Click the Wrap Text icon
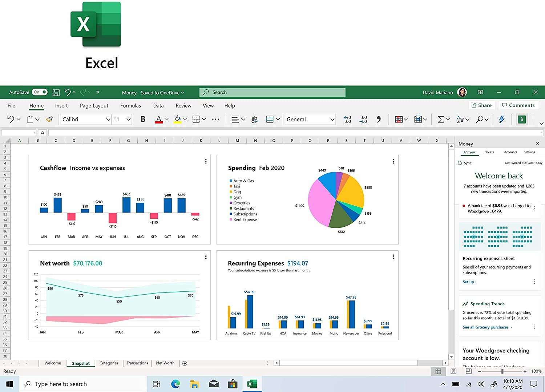Image resolution: width=545 pixels, height=392 pixels. tap(254, 119)
